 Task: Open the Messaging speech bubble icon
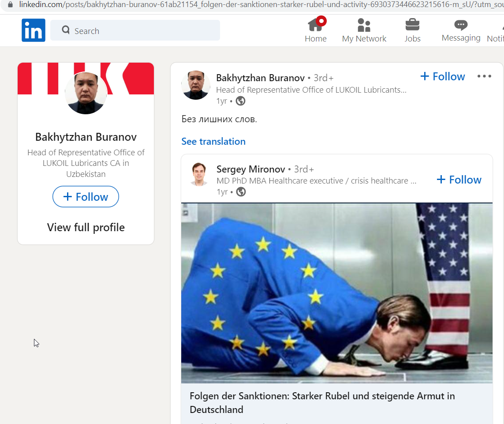tap(461, 25)
